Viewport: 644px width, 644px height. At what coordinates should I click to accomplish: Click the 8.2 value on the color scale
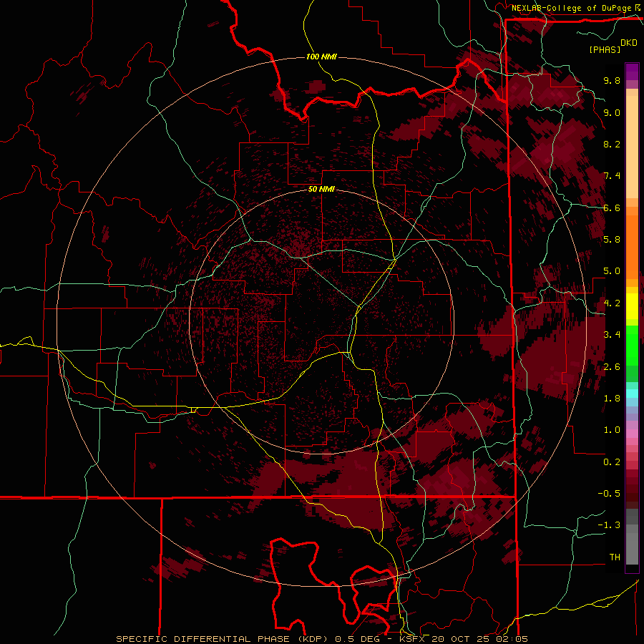click(612, 144)
